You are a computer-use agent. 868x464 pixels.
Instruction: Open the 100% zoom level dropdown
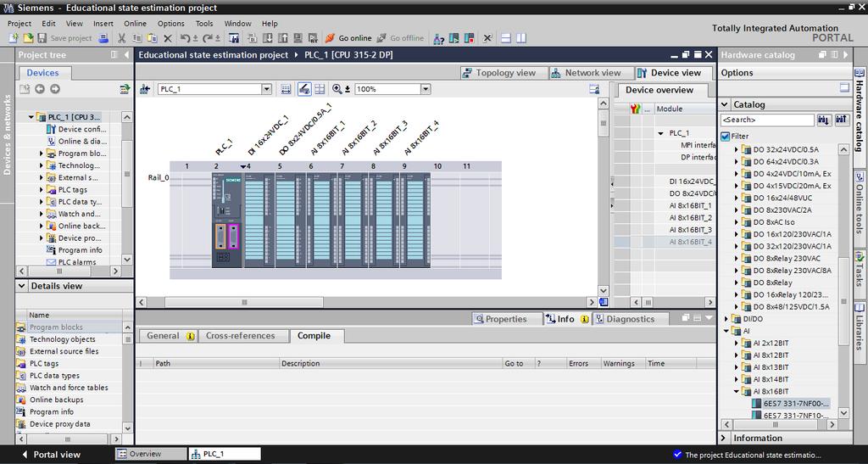[426, 89]
